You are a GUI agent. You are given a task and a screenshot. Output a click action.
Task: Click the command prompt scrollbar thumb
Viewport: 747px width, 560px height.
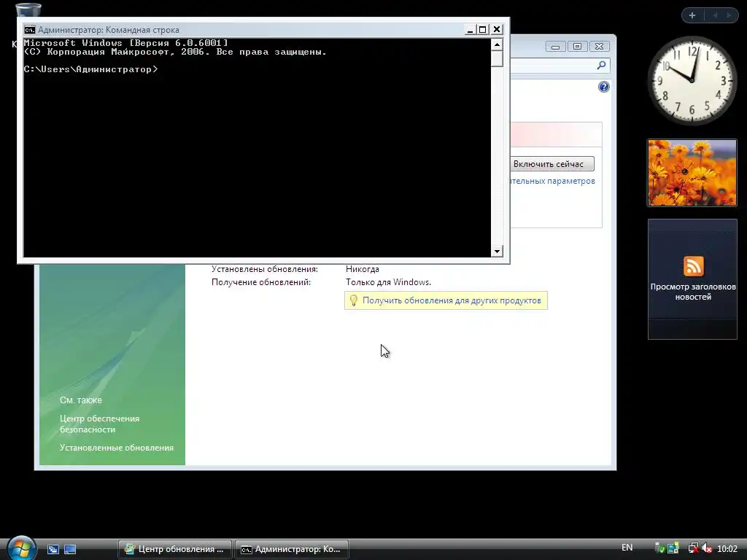497,58
